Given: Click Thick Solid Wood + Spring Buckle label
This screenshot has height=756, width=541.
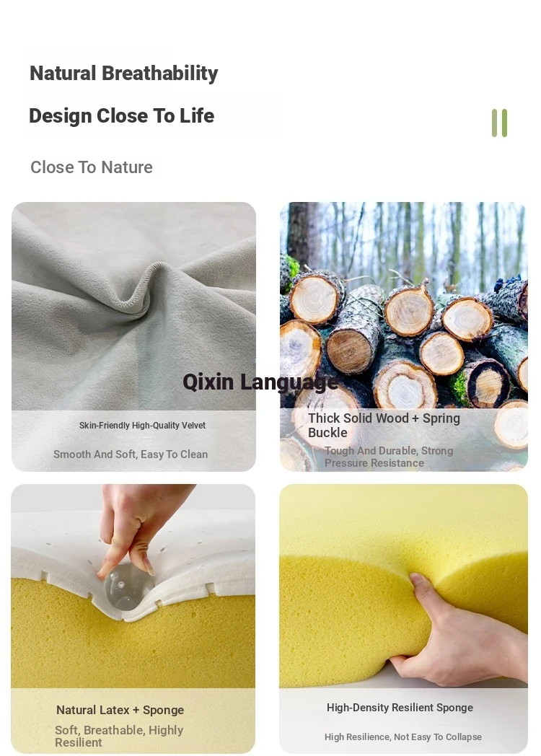Looking at the screenshot, I should click(384, 426).
